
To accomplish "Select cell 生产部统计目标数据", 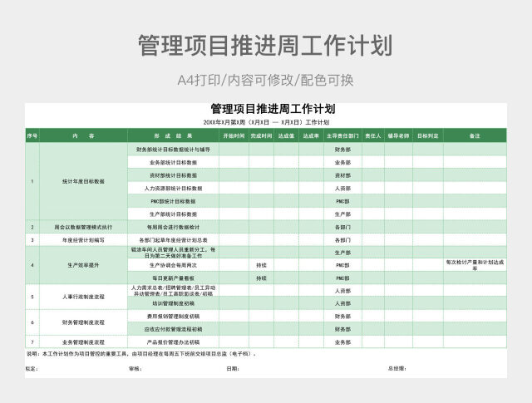I will (173, 214).
